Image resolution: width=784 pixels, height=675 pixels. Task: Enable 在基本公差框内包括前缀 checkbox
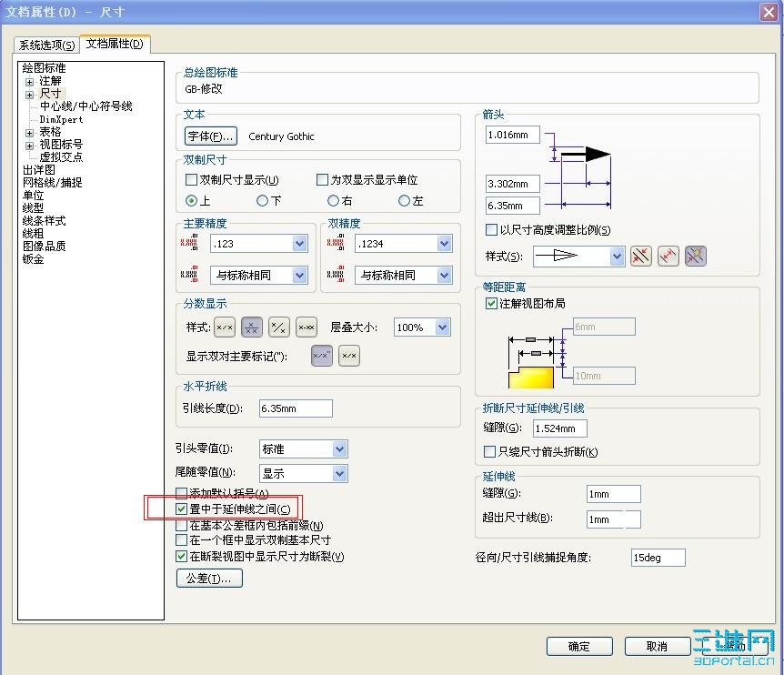pyautogui.click(x=182, y=525)
